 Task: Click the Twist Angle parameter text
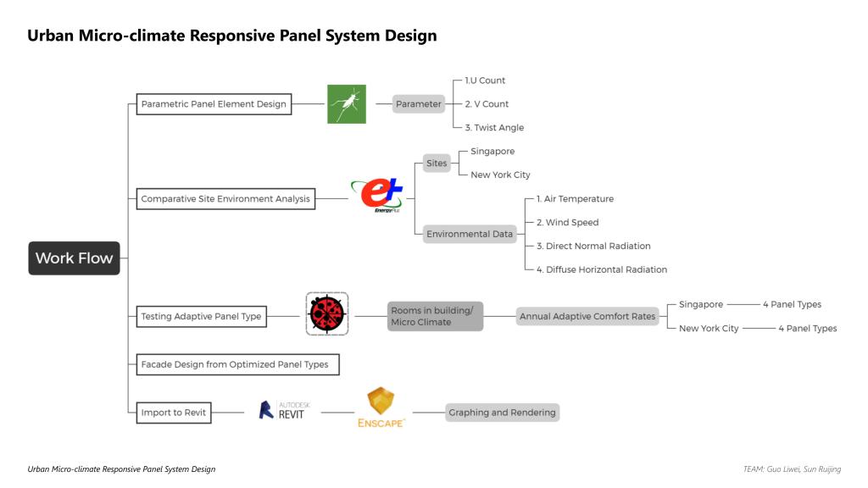pyautogui.click(x=494, y=128)
